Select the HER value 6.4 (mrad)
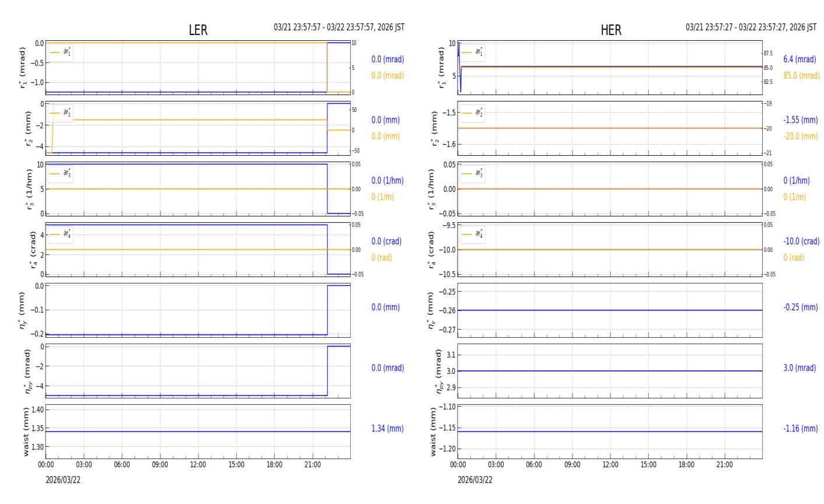 click(x=799, y=60)
